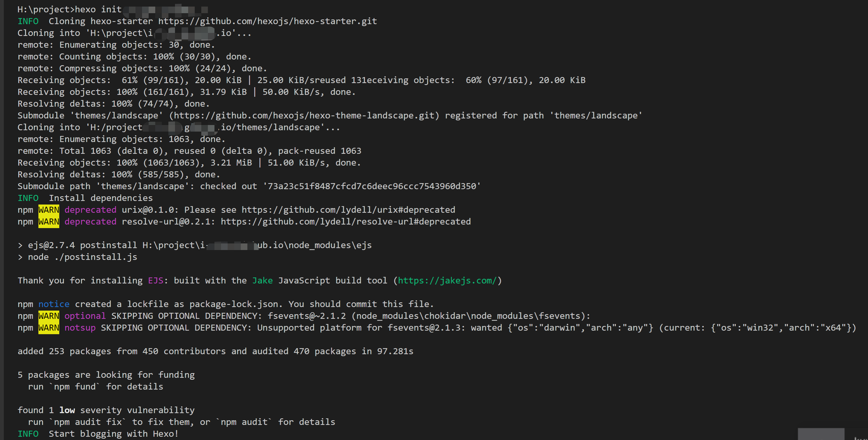Click the green 'Jake' word
Viewport: 868px width, 440px height.
262,281
